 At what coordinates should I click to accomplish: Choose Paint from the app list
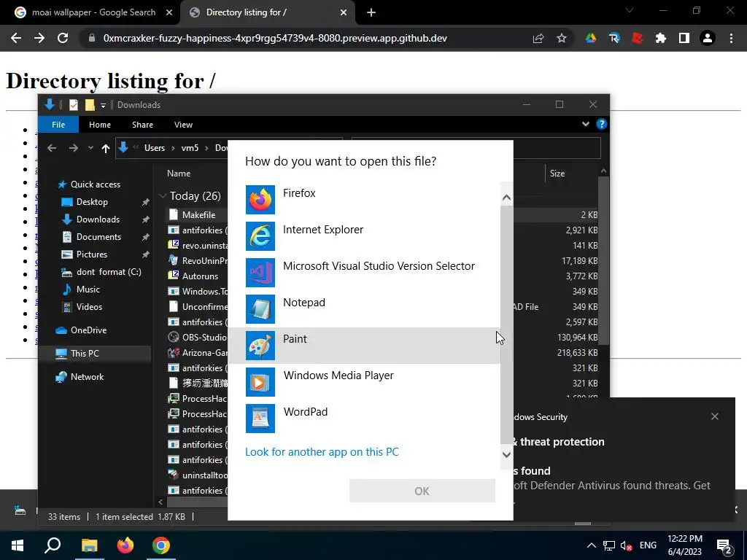[365, 345]
